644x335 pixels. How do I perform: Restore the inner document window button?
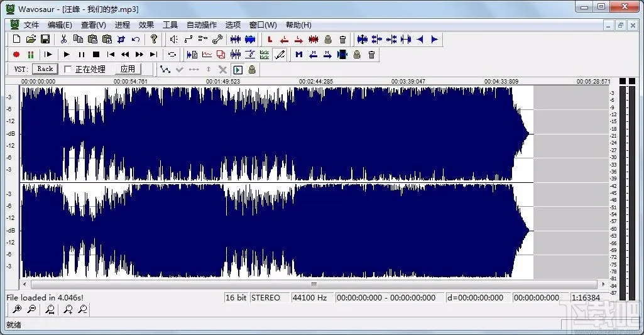click(621, 25)
